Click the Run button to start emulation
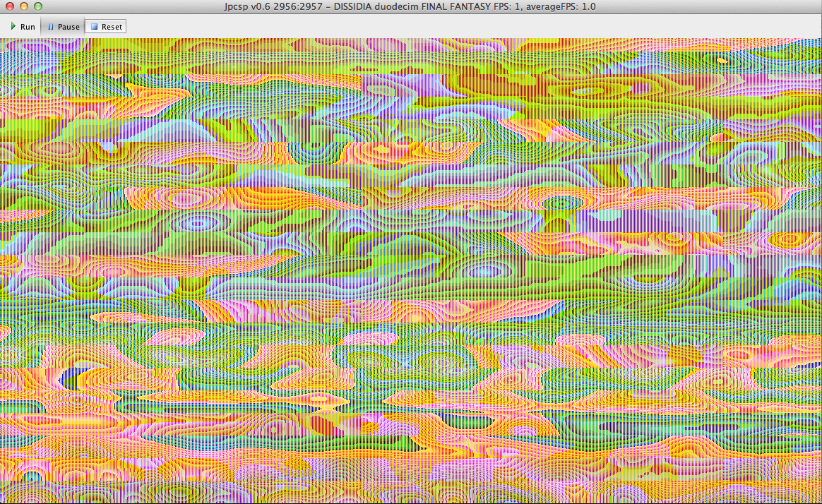The height and width of the screenshot is (504, 822). click(x=23, y=27)
